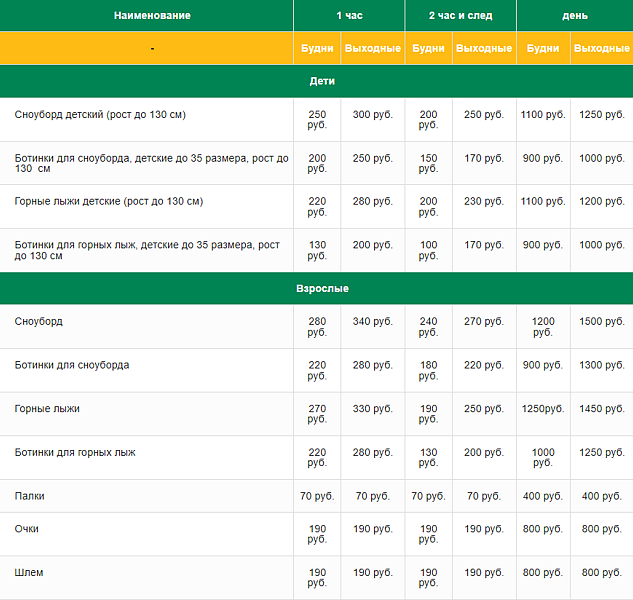This screenshot has height=600, width=633.
Task: Select 'Горные лыжи детские' row name
Action: point(109,201)
